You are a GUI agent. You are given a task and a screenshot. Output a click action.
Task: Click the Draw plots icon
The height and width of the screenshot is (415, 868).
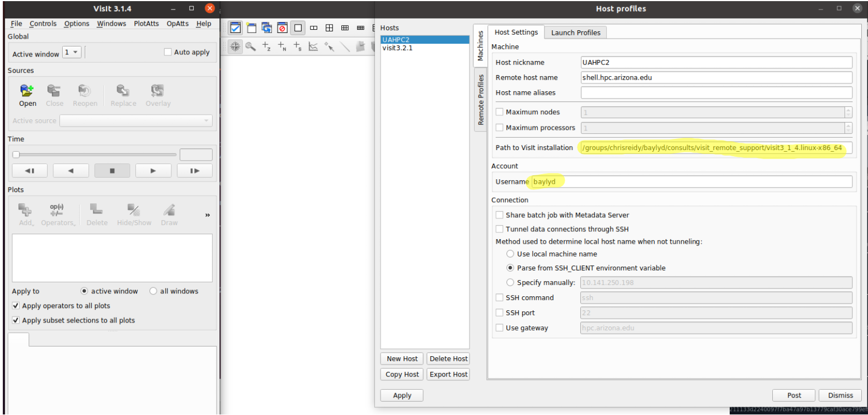click(x=169, y=210)
